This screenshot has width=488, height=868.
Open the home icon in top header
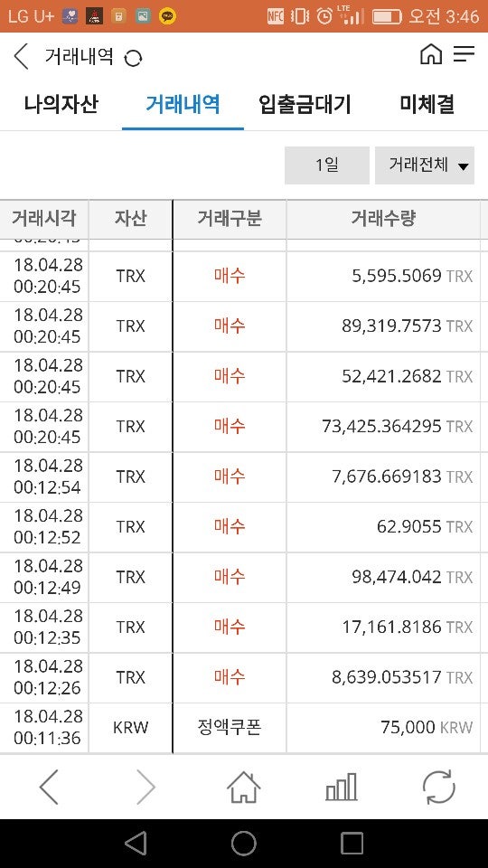[x=431, y=54]
